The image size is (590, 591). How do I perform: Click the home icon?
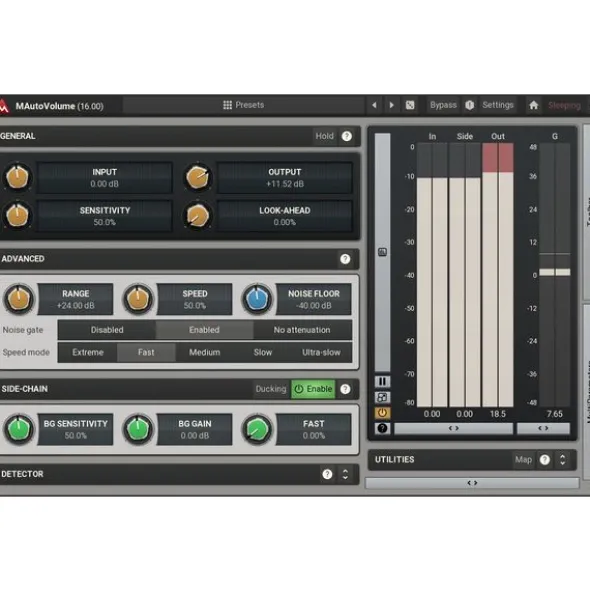(533, 105)
